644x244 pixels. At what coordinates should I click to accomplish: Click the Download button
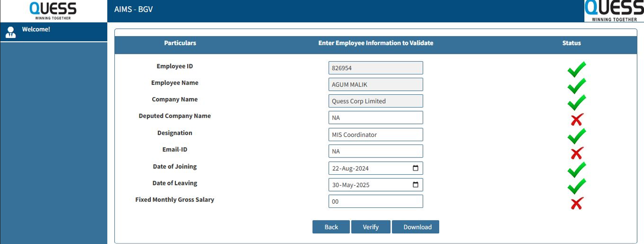[x=417, y=227]
